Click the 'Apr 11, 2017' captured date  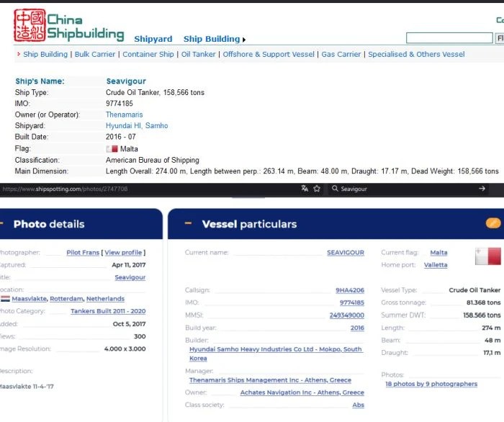tap(129, 265)
